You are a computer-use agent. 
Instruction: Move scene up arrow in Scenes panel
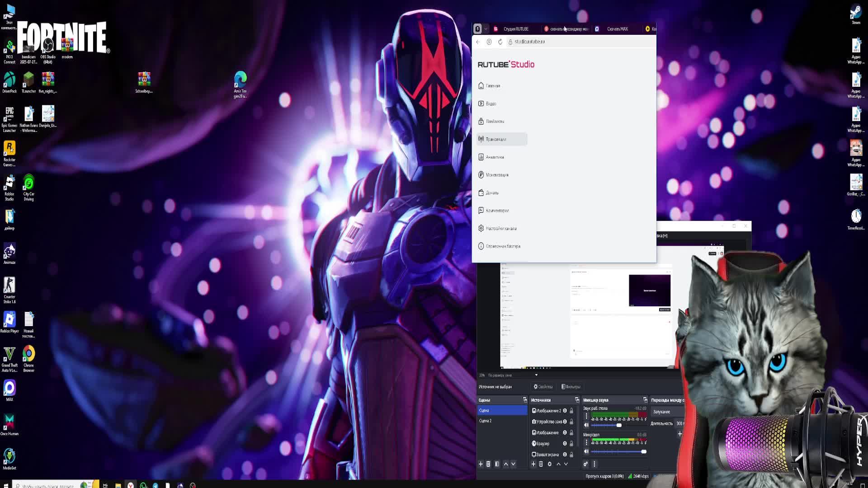(506, 464)
